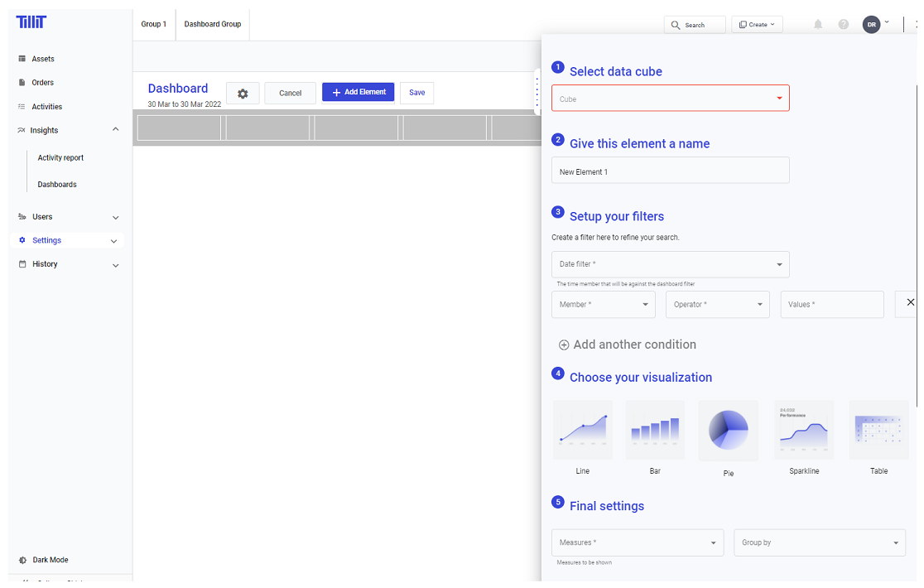Pick the Table visualization
Image resolution: width=924 pixels, height=588 pixels.
[878, 430]
